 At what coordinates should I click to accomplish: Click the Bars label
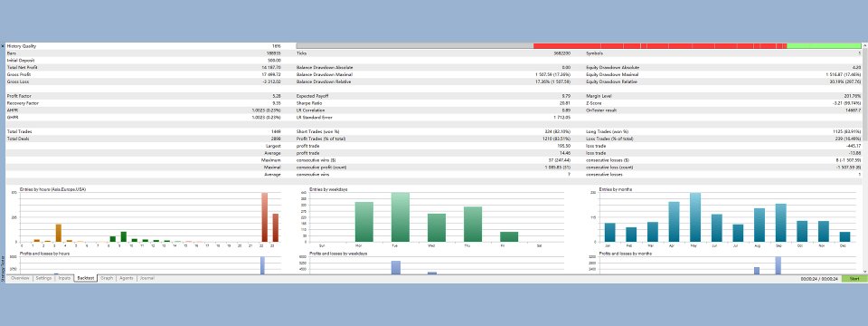[x=12, y=53]
